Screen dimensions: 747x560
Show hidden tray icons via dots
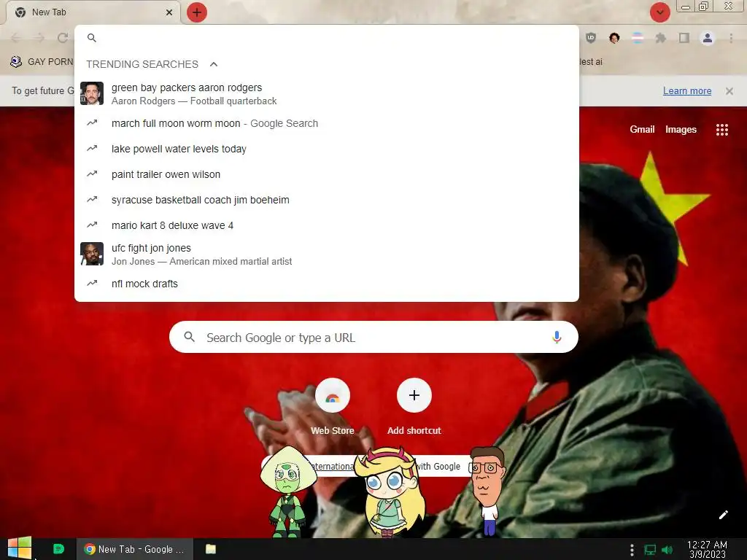click(632, 550)
